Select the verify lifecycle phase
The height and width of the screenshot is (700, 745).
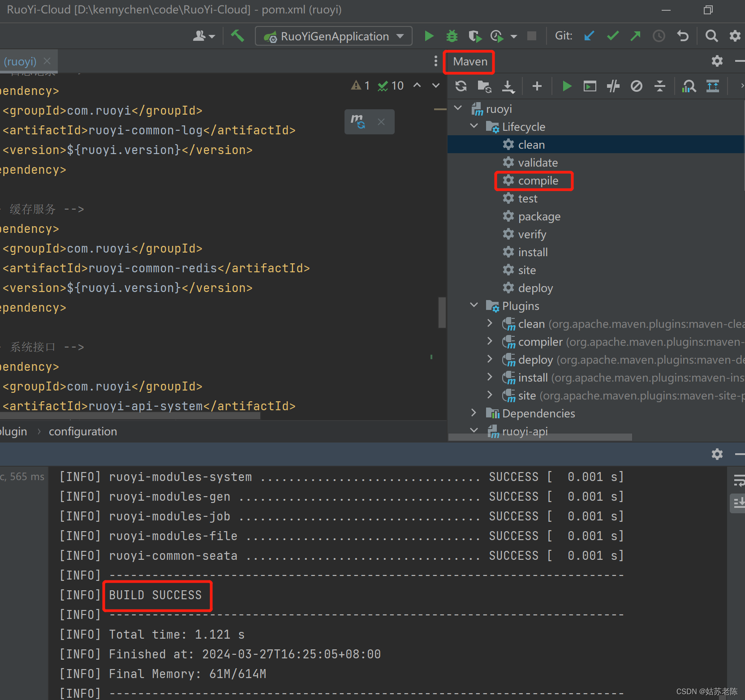524,234
